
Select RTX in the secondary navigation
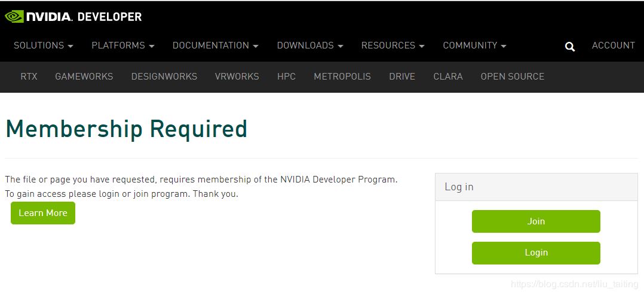pyautogui.click(x=29, y=77)
